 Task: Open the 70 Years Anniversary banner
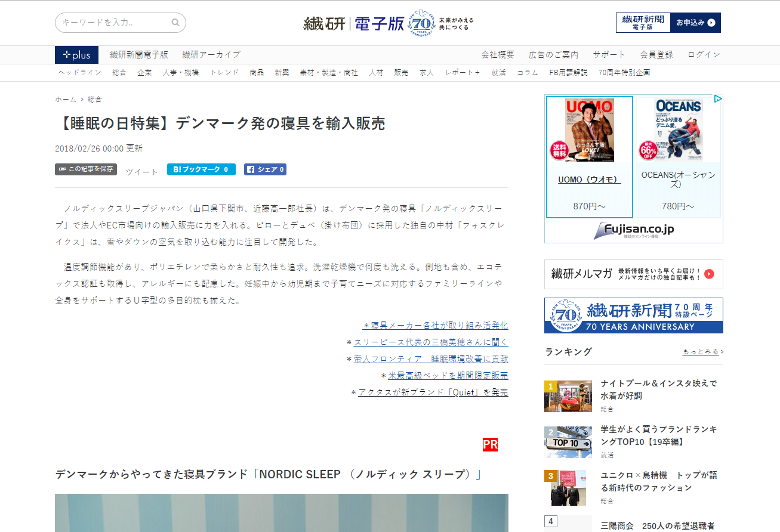(634, 316)
